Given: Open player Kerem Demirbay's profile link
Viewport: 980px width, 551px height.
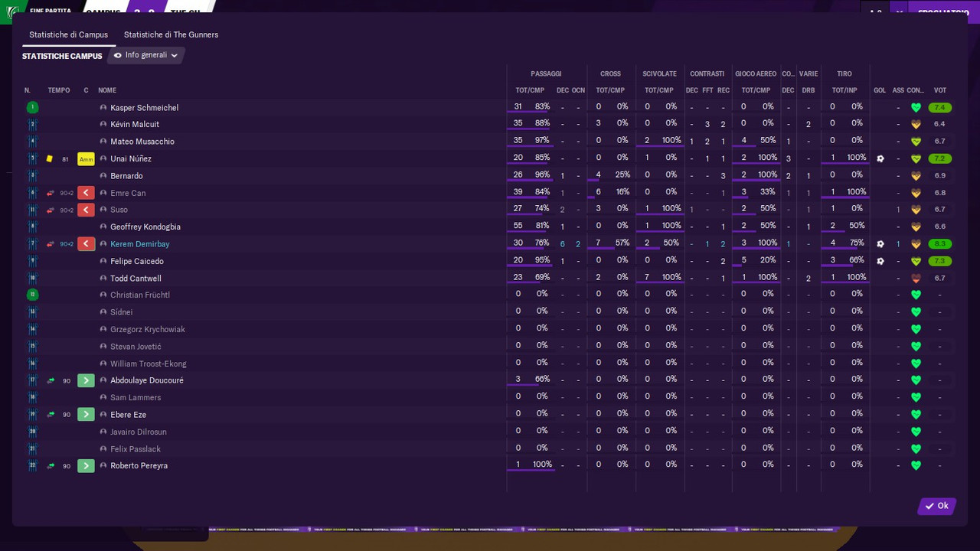Looking at the screenshot, I should pyautogui.click(x=140, y=244).
